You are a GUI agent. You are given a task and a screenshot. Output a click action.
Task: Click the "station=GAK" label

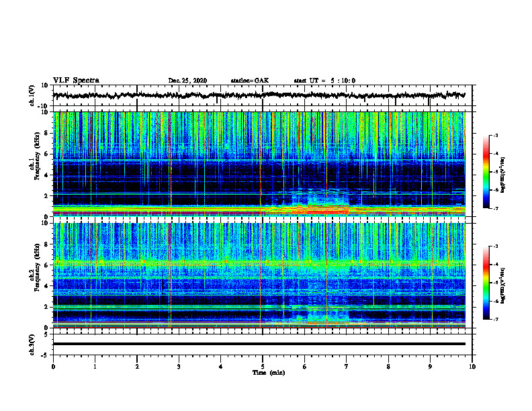(250, 81)
